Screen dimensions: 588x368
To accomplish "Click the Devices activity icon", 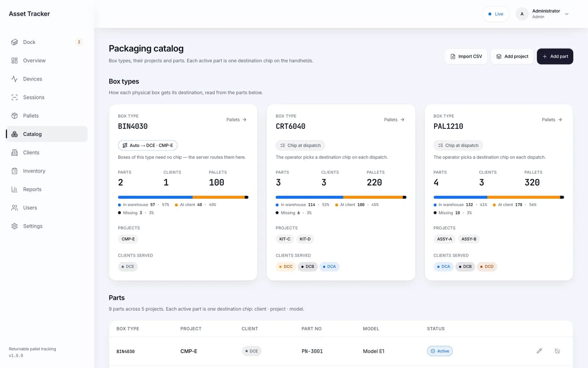I will pos(14,79).
